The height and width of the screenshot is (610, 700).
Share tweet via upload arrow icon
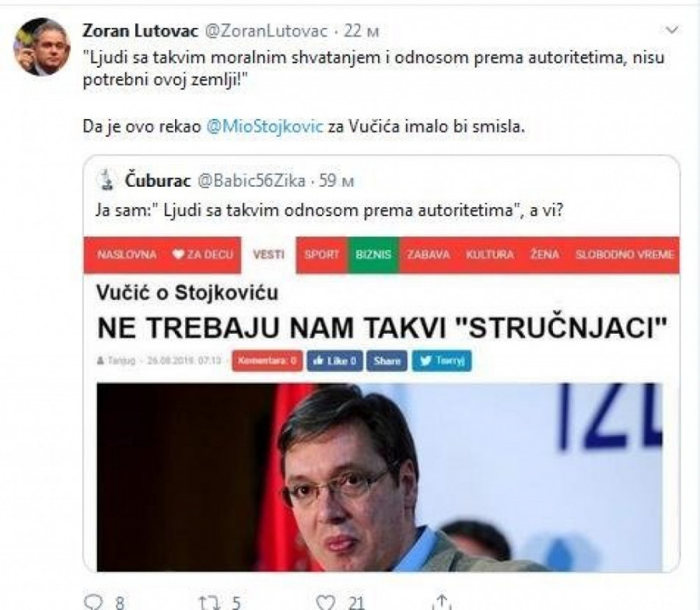pyautogui.click(x=442, y=602)
